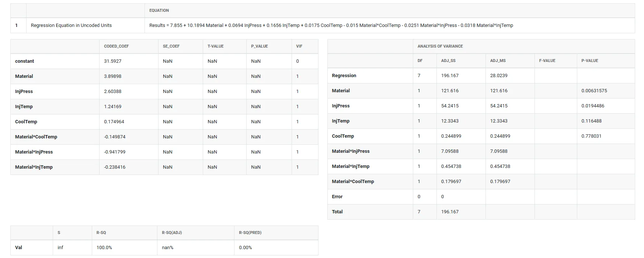Click the DF column header
Screen dimensions: 644x258
tap(420, 61)
